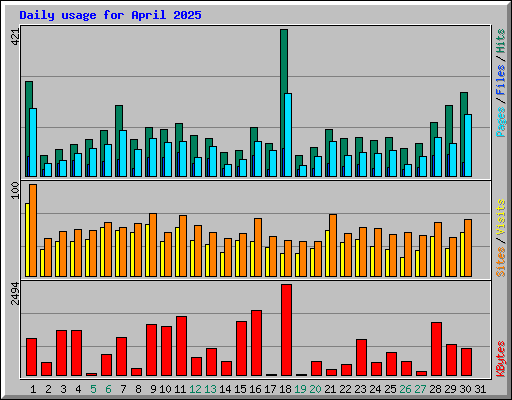The width and height of the screenshot is (512, 400).
Task: Click day label 23 on x-axis
Action: tap(360, 389)
